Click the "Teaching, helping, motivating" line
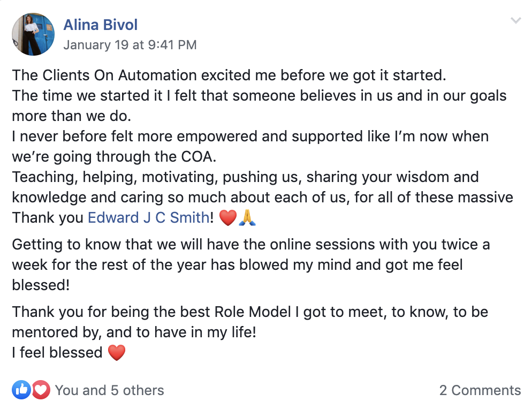Image resolution: width=532 pixels, height=409 pixels. point(245,177)
